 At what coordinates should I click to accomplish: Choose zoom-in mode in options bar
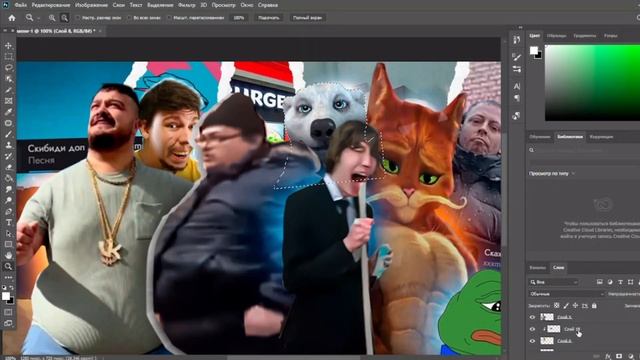52,18
